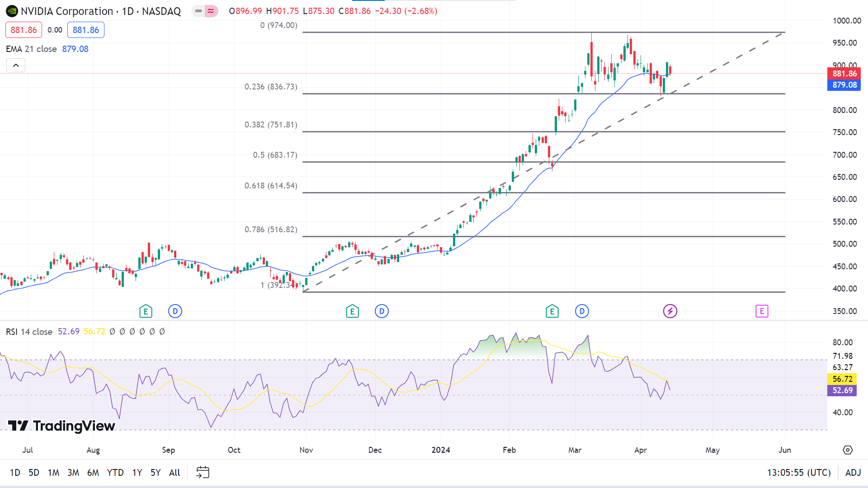Click the purple 52.69 RSI axis label

pyautogui.click(x=842, y=390)
